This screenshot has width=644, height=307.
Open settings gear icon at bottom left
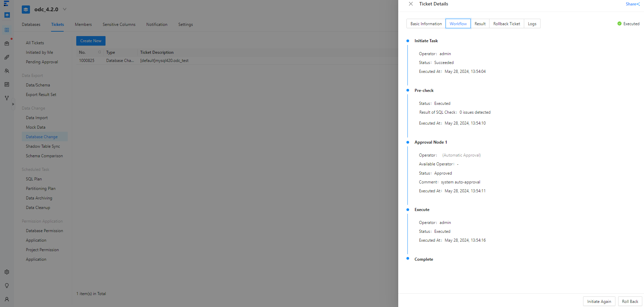(7, 272)
